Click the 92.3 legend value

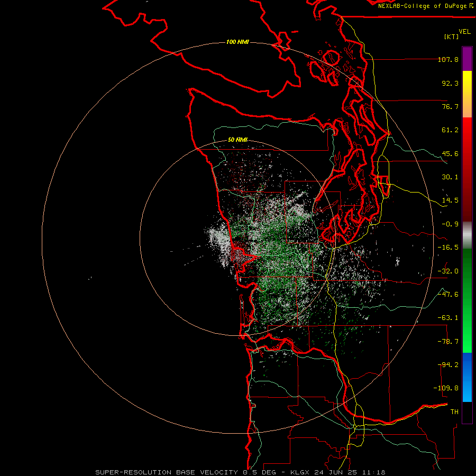[x=450, y=83]
